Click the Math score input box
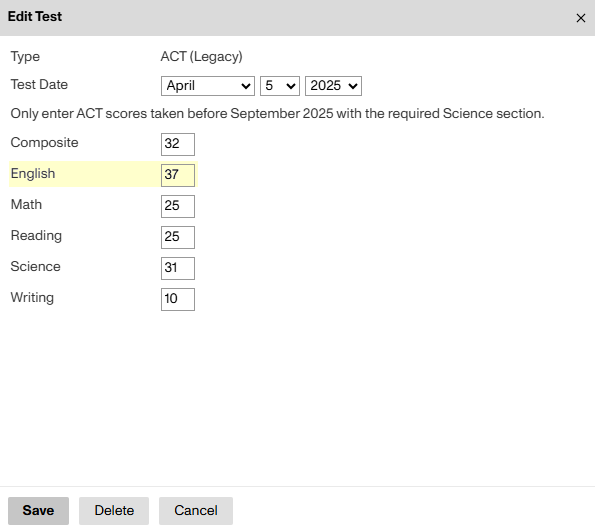 (178, 206)
